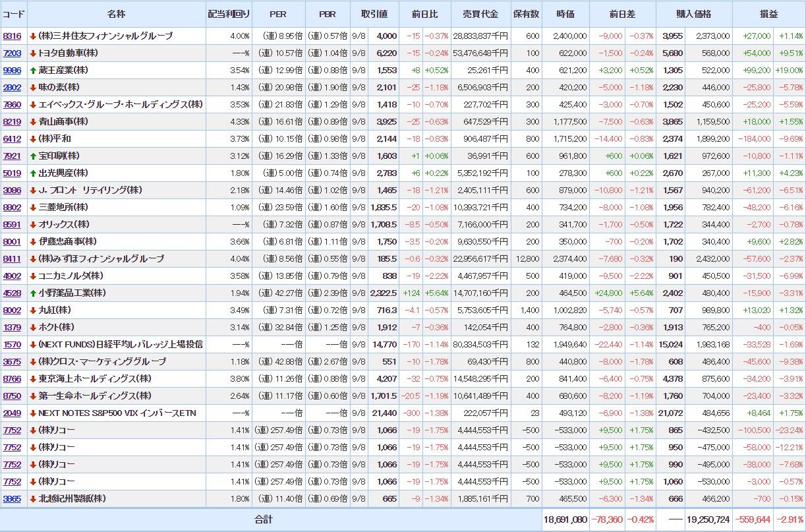The height and width of the screenshot is (532, 806).
Task: Click the red down arrow beside 味の素
Action: (33, 87)
